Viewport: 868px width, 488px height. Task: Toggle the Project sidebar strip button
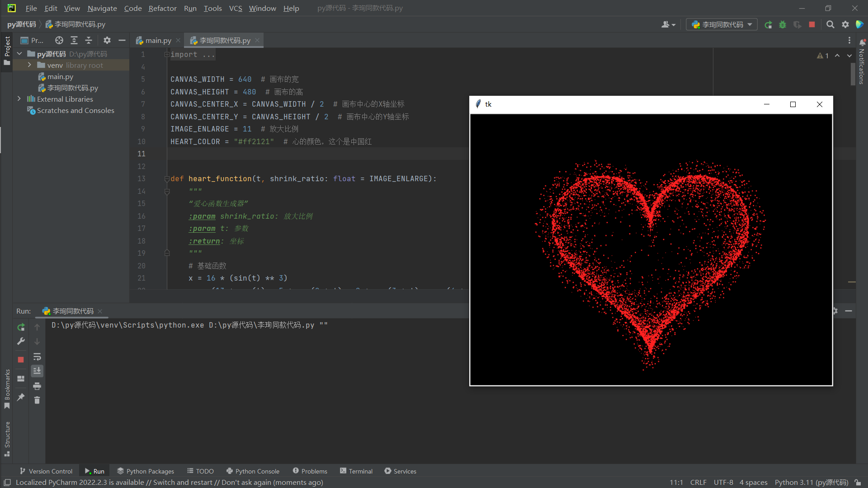pyautogui.click(x=7, y=51)
